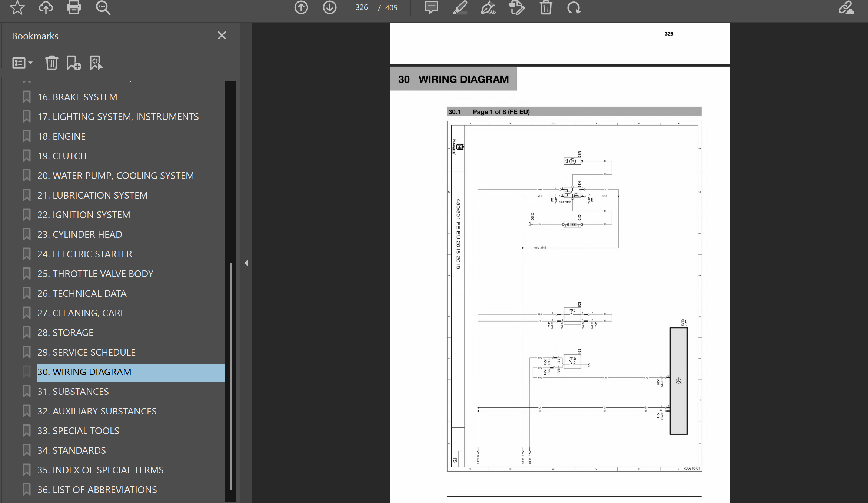Click 'Page 1 of 8 (FE EU)' subtitle
This screenshot has width=868, height=503.
point(501,112)
